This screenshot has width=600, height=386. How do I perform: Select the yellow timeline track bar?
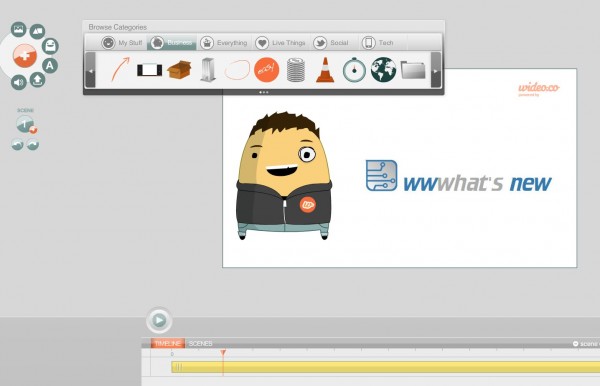click(385, 367)
